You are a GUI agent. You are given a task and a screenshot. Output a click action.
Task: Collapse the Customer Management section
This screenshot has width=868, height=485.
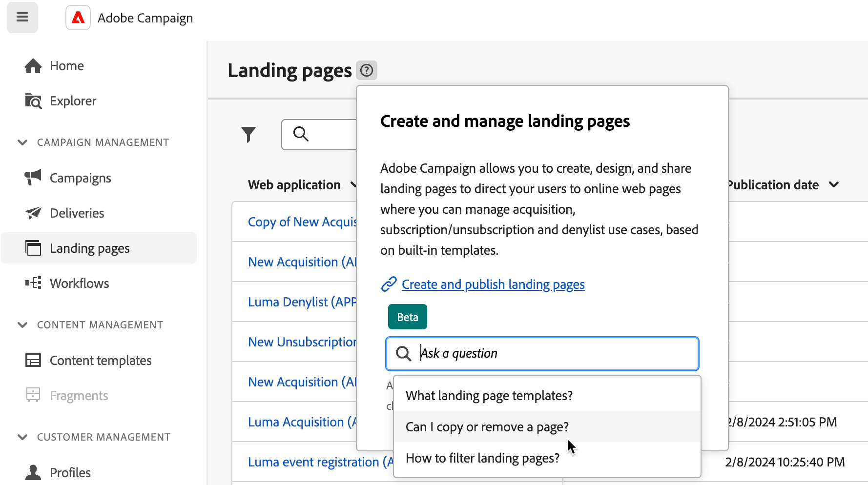coord(22,437)
